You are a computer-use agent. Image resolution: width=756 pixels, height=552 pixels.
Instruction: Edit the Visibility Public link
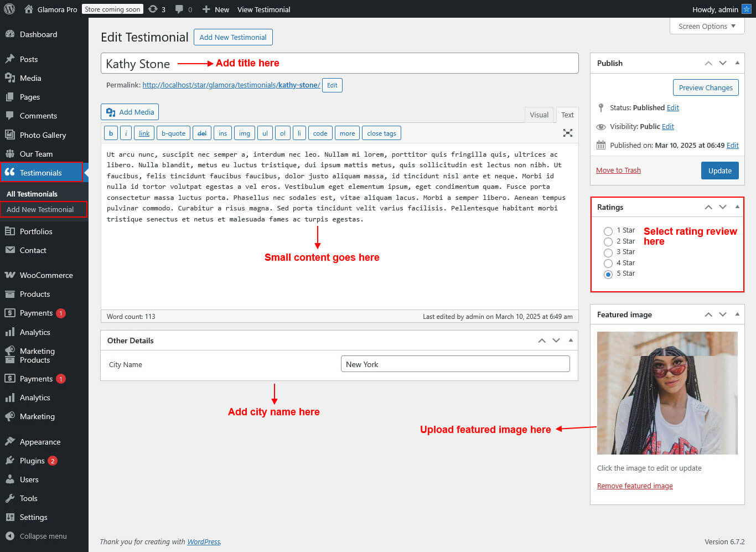point(667,126)
